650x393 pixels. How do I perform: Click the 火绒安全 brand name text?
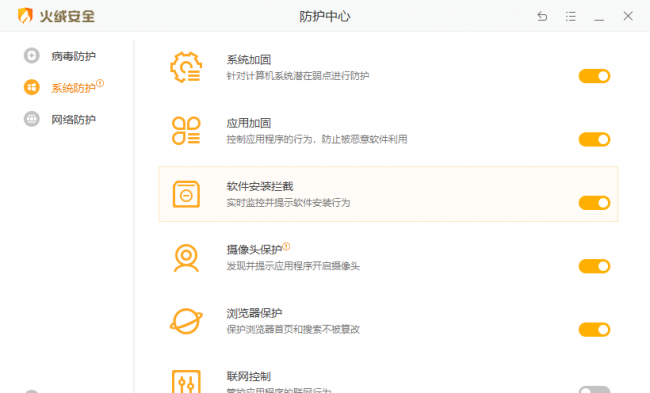coord(67,16)
